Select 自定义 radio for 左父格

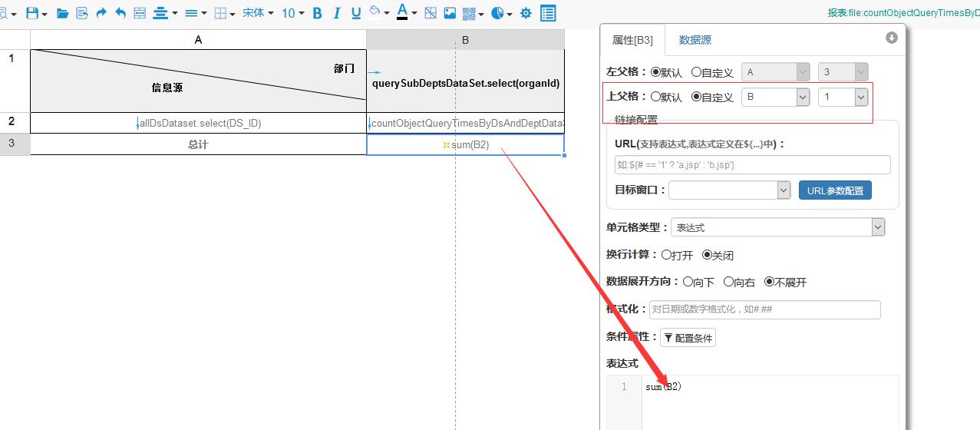pos(697,72)
